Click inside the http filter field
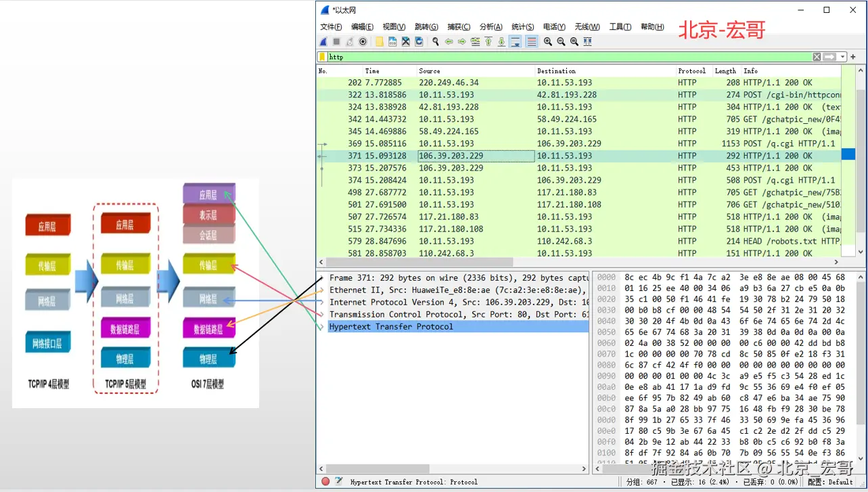The width and height of the screenshot is (868, 492). pyautogui.click(x=569, y=57)
